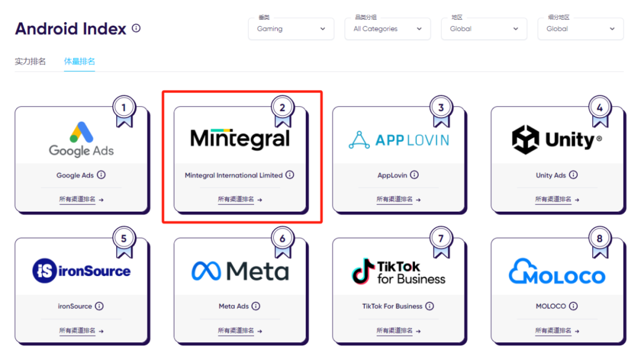Follow 所有渠道排名 link under AppLovin

click(398, 200)
